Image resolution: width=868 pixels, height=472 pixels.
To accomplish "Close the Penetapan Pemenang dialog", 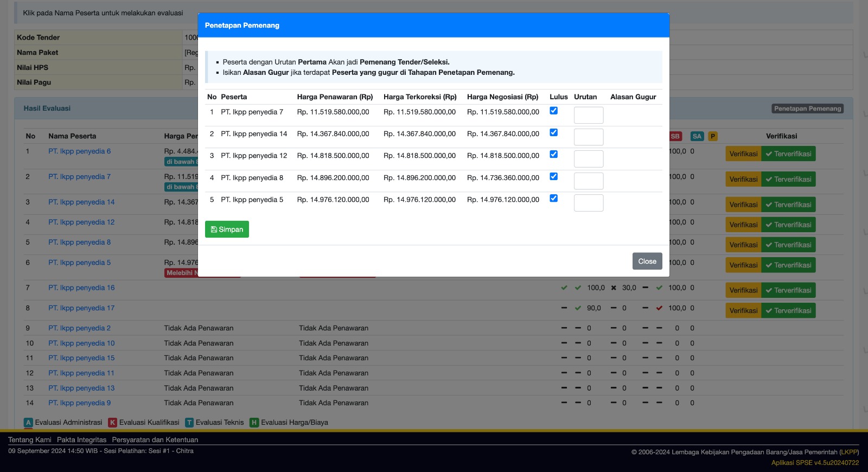I will click(x=647, y=261).
